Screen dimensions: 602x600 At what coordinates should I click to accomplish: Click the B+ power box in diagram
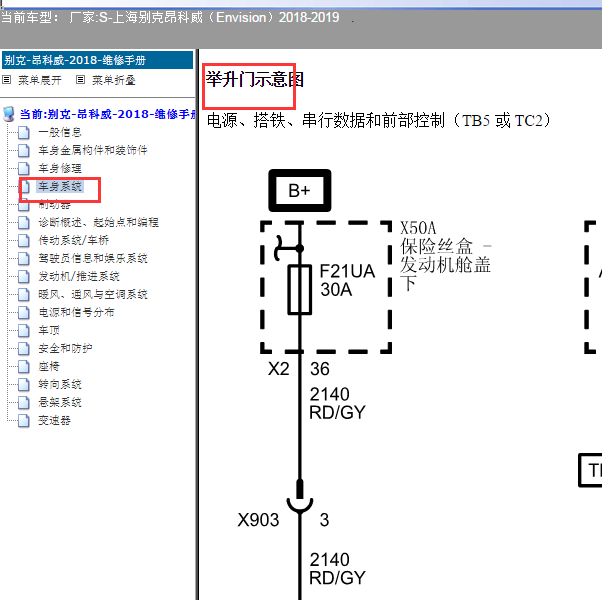[300, 190]
